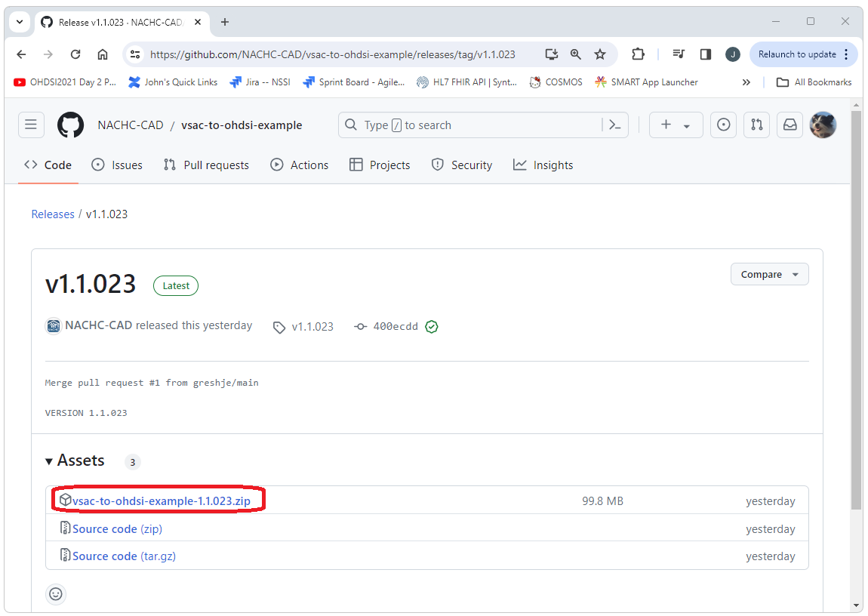Open the Create new plus dropdown
The width and height of the screenshot is (868, 616).
676,125
